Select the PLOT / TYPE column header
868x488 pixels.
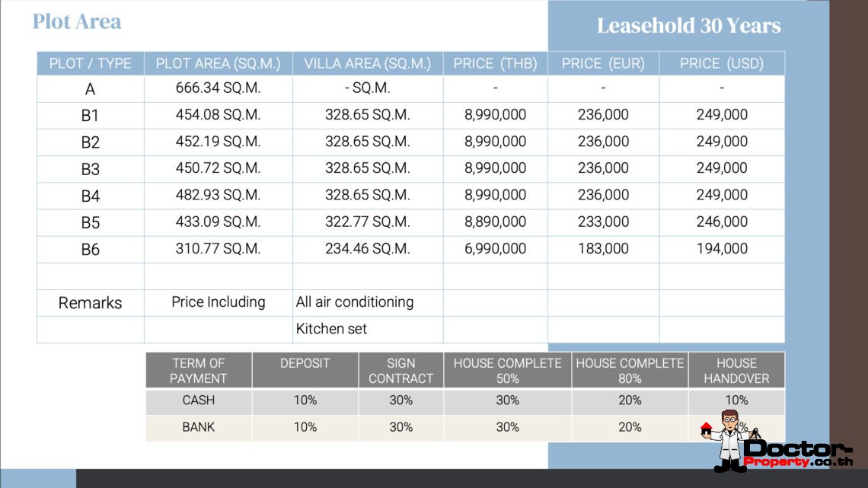pos(90,63)
